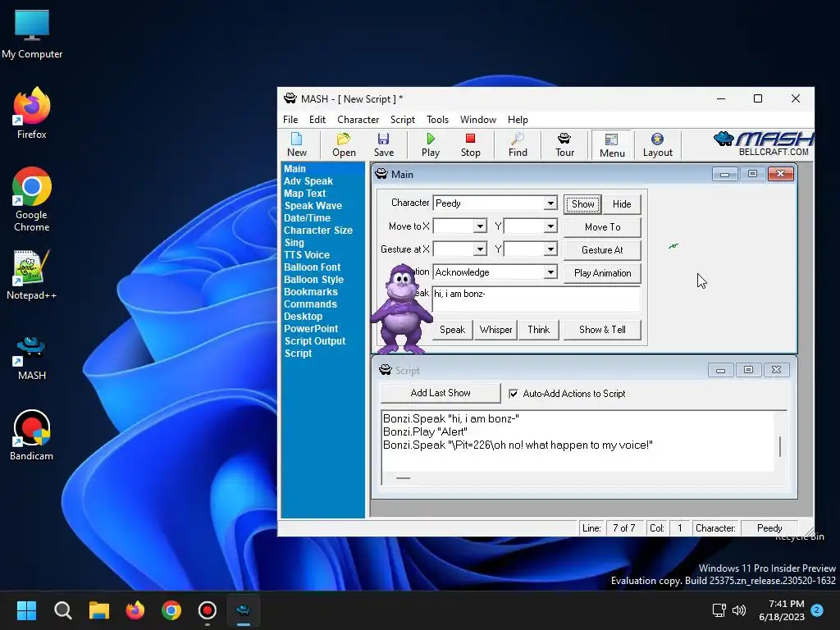Select Speak Wave in sidebar
840x630 pixels.
(x=313, y=206)
